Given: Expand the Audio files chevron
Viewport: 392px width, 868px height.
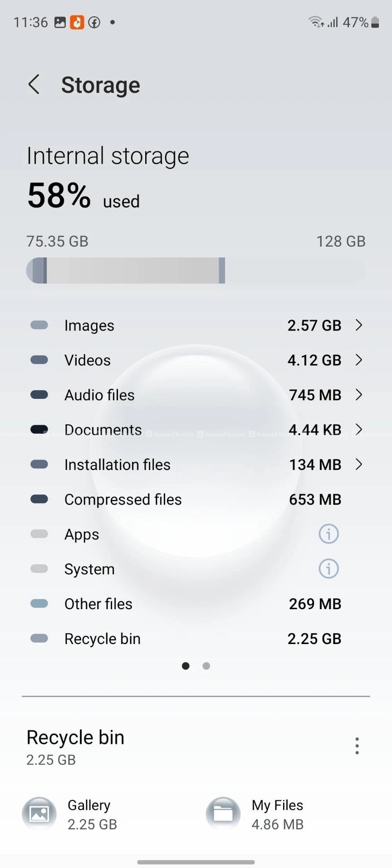Looking at the screenshot, I should (359, 395).
